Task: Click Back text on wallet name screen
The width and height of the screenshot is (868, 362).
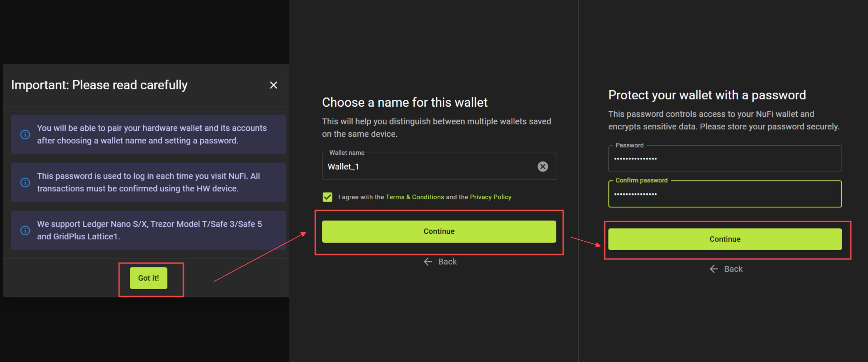Action: coord(447,261)
